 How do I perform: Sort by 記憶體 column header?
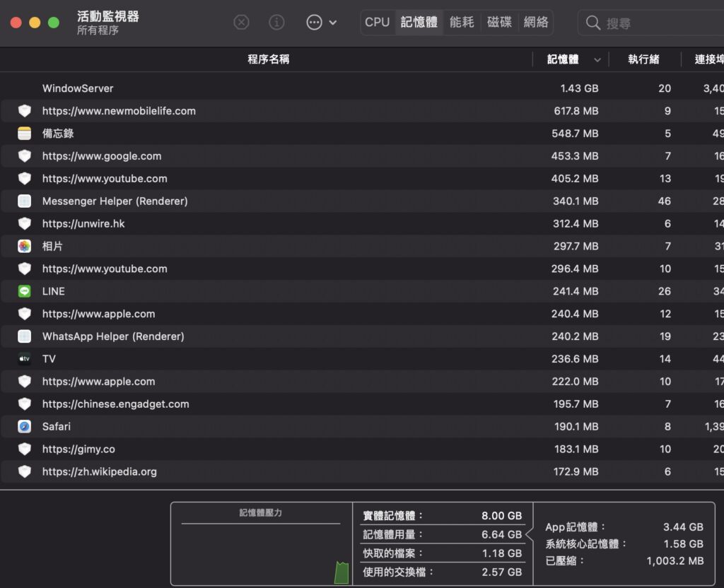click(x=563, y=59)
